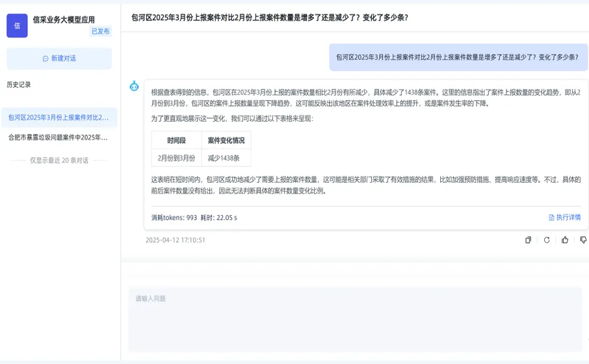
Task: Click the 请输入问题 message input box
Action: coord(355,318)
